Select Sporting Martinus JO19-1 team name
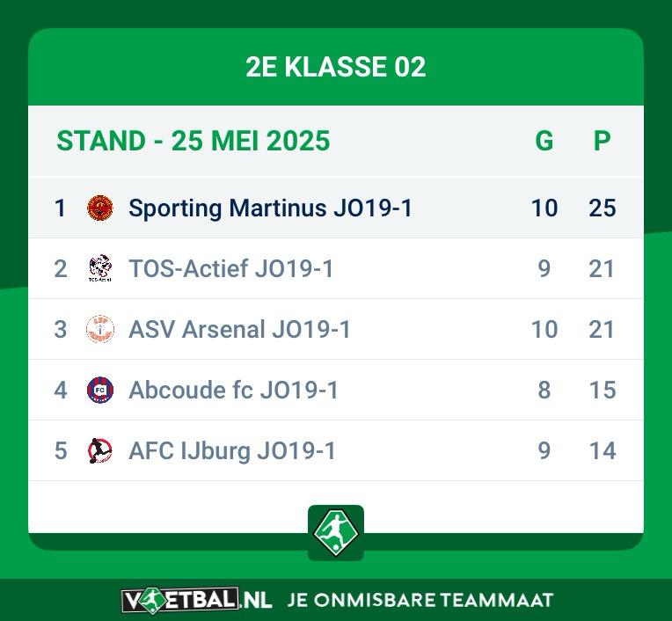Screen dimensions: 672x621 270,208
